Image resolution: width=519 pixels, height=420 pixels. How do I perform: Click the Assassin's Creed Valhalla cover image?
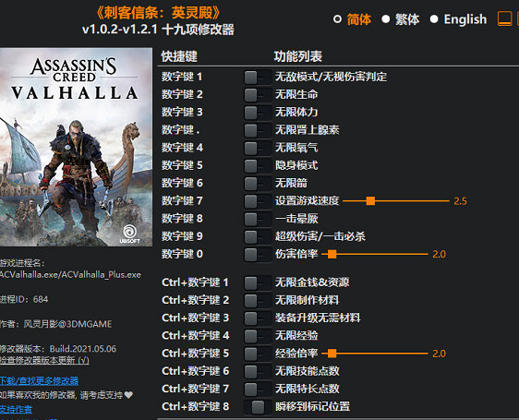click(76, 147)
